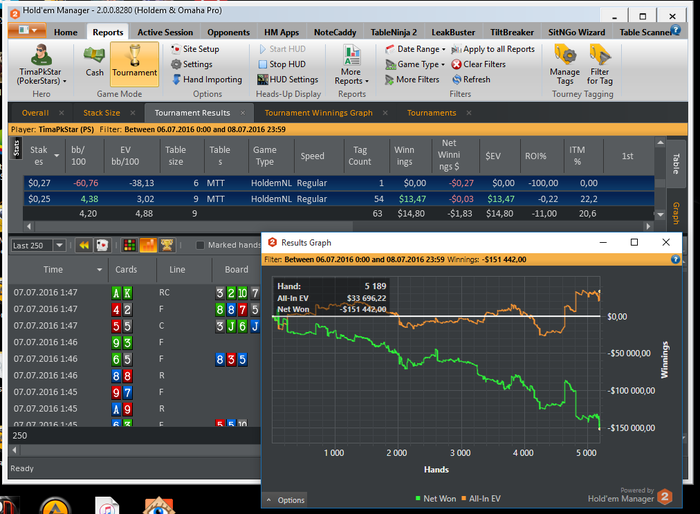Sort hands by Cards column
The width and height of the screenshot is (700, 514).
(x=126, y=270)
